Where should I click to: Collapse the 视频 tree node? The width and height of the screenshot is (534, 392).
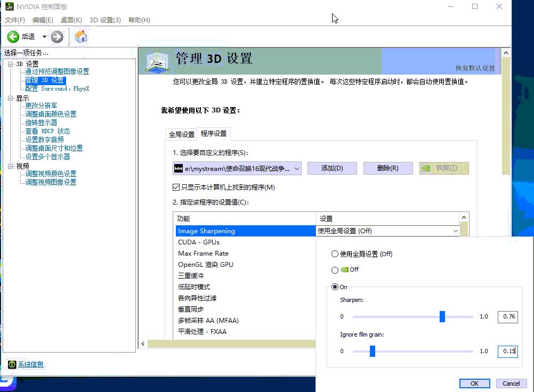click(x=11, y=166)
